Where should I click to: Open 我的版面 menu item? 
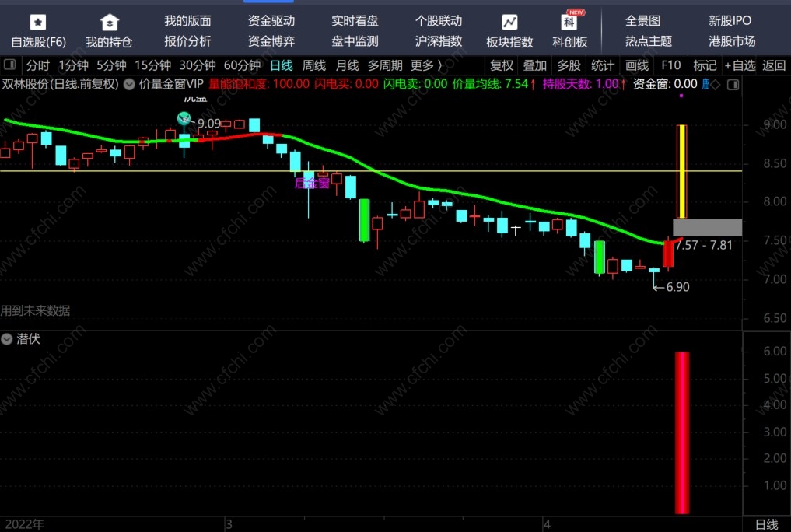click(x=187, y=21)
